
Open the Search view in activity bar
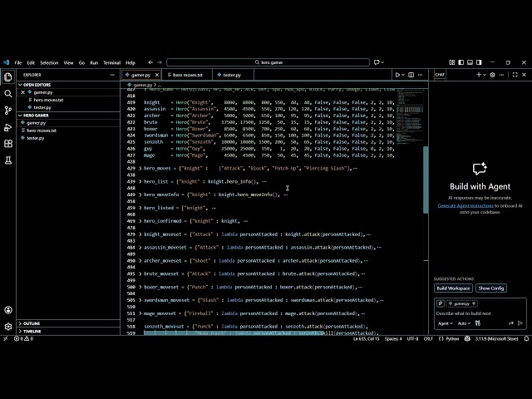(8, 94)
